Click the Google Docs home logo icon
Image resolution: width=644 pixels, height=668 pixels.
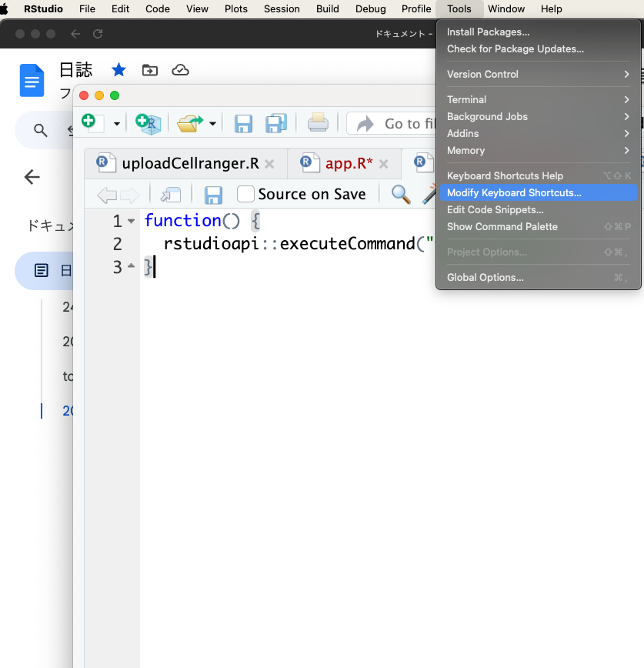tap(32, 80)
